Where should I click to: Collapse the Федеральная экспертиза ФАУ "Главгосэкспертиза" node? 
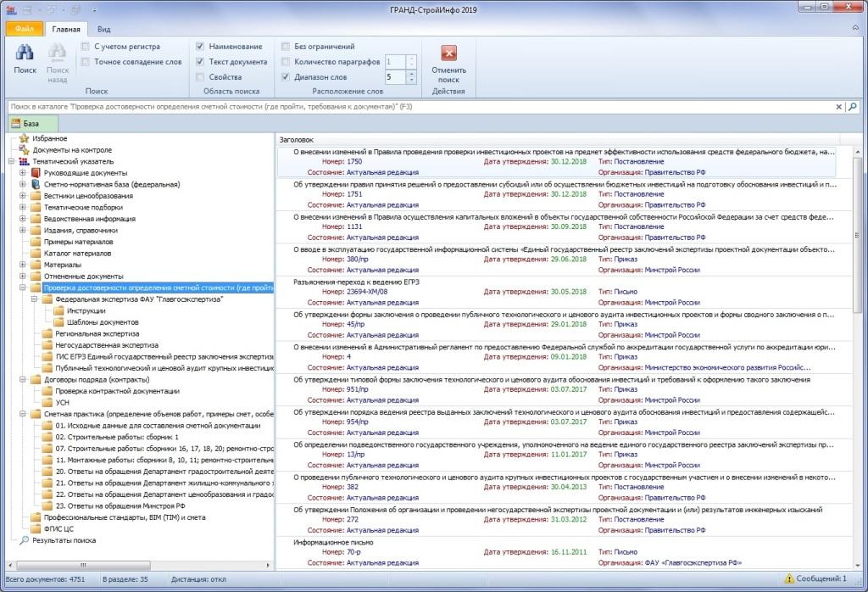click(34, 299)
